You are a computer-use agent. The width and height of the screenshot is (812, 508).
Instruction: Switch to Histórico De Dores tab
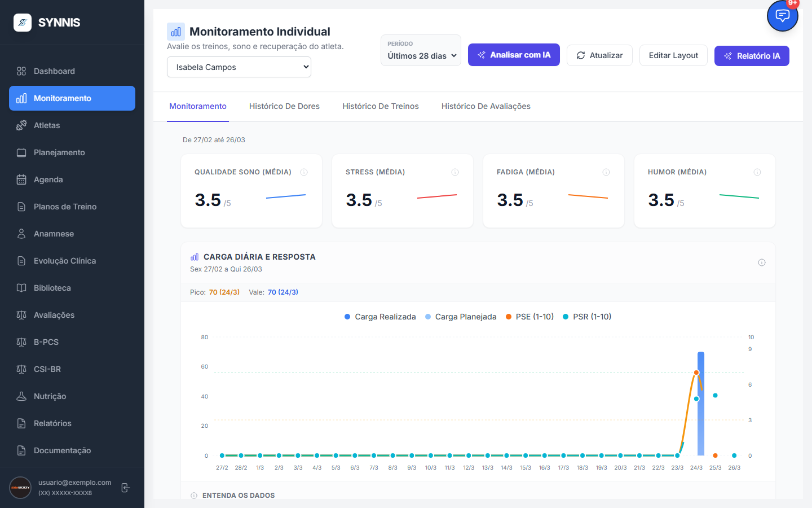(x=284, y=106)
